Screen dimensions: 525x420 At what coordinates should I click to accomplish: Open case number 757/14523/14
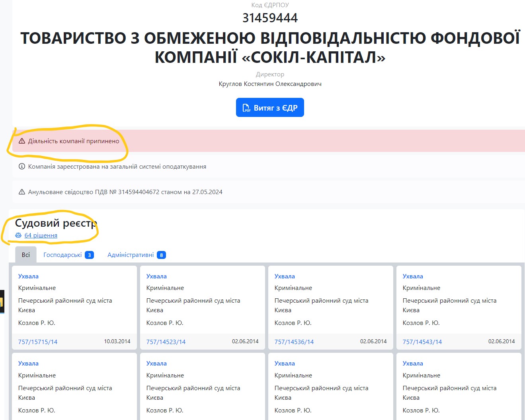pyautogui.click(x=166, y=342)
